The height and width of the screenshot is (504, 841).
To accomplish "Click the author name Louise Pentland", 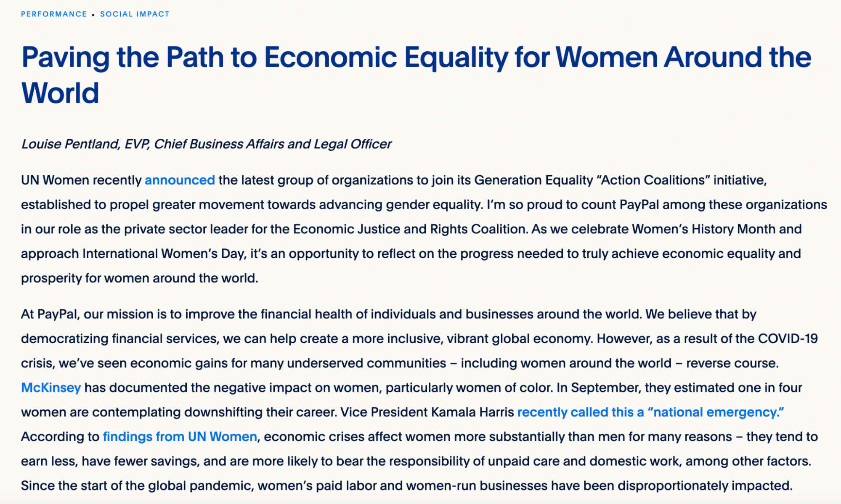I will (x=70, y=144).
